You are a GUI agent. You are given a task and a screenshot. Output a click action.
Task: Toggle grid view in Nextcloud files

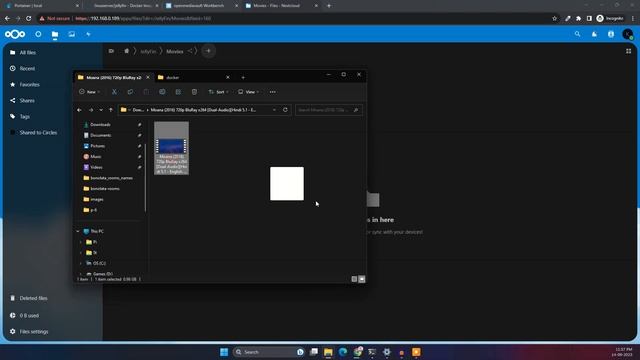tap(629, 51)
